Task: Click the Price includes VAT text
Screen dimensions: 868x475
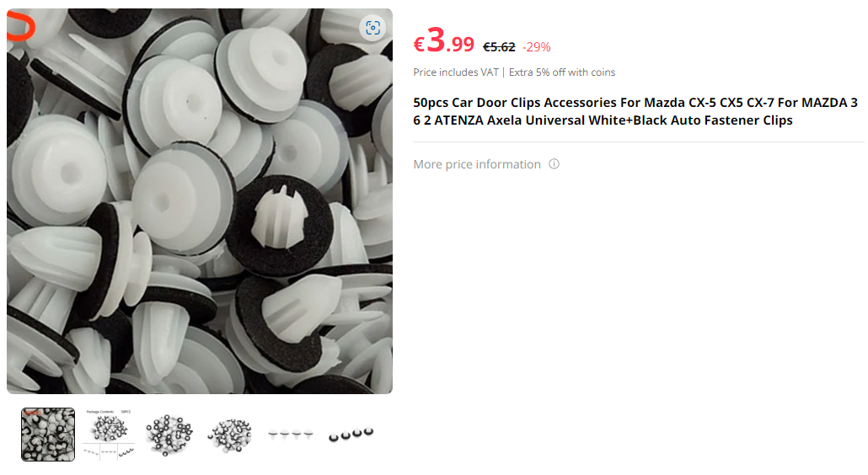Action: [456, 72]
